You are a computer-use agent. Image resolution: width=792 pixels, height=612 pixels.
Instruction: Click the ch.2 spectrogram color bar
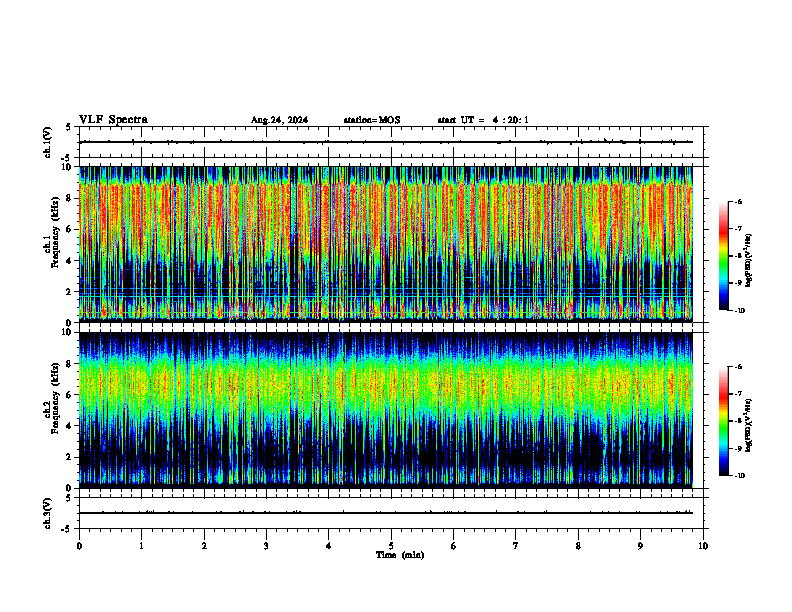[723, 421]
